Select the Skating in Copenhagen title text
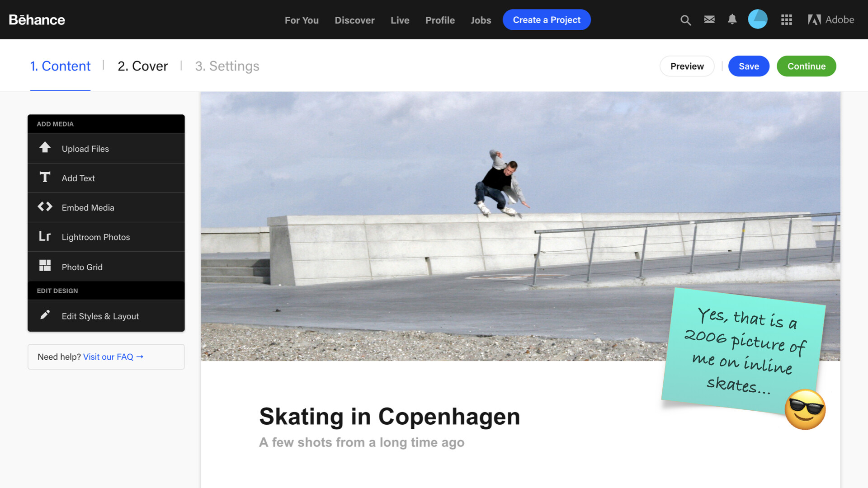 click(x=389, y=416)
